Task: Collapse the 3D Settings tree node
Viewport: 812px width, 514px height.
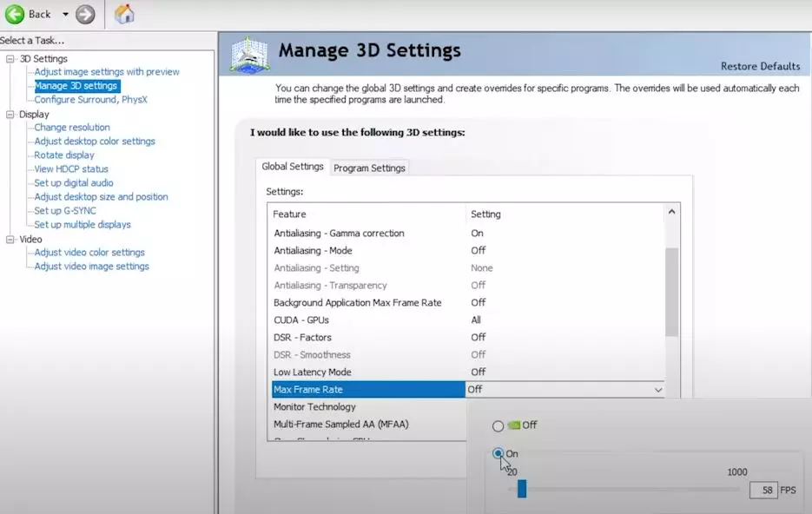Action: click(10, 59)
